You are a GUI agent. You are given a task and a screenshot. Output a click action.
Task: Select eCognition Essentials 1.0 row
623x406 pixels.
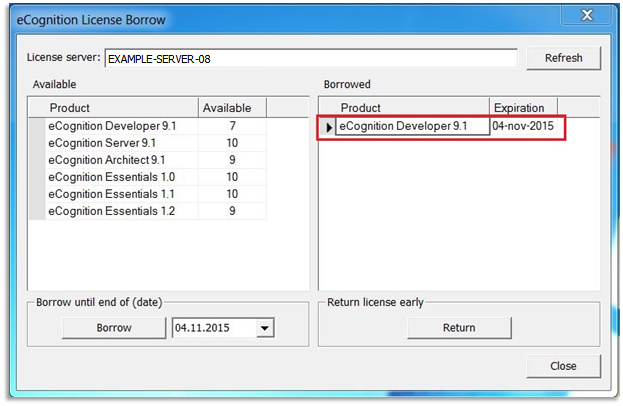tap(122, 177)
